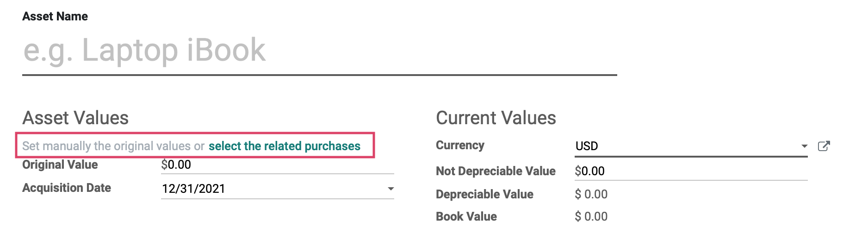Click the Asset Values section heading
Image resolution: width=868 pixels, height=241 pixels.
[x=75, y=118]
